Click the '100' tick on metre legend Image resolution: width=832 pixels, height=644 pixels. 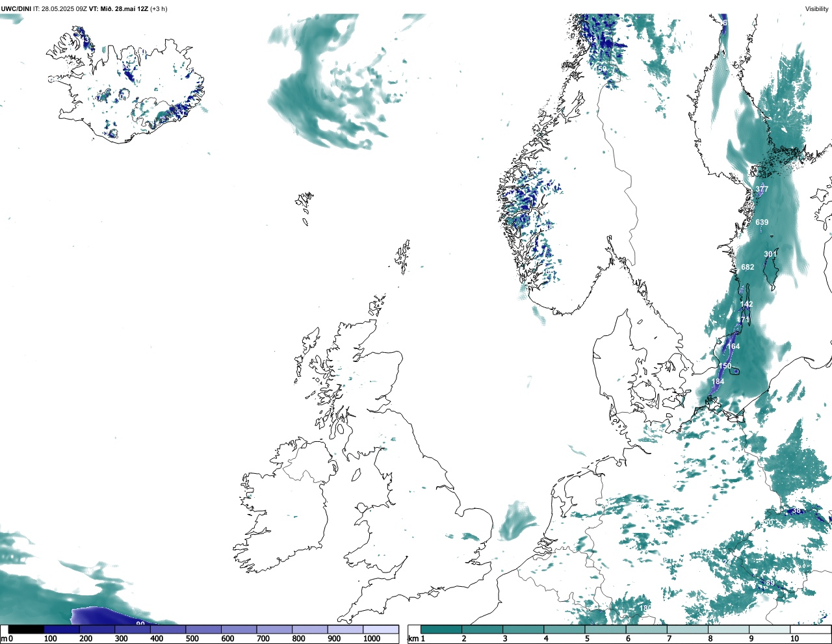click(x=51, y=639)
